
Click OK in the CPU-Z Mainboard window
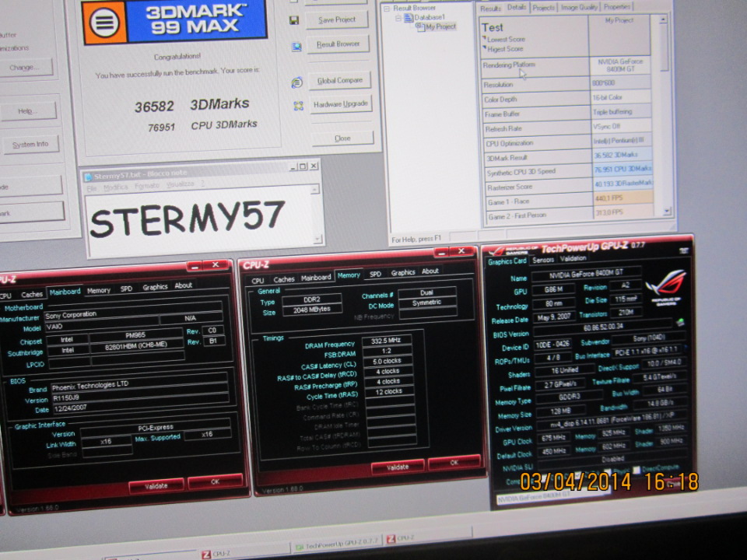[x=216, y=481]
